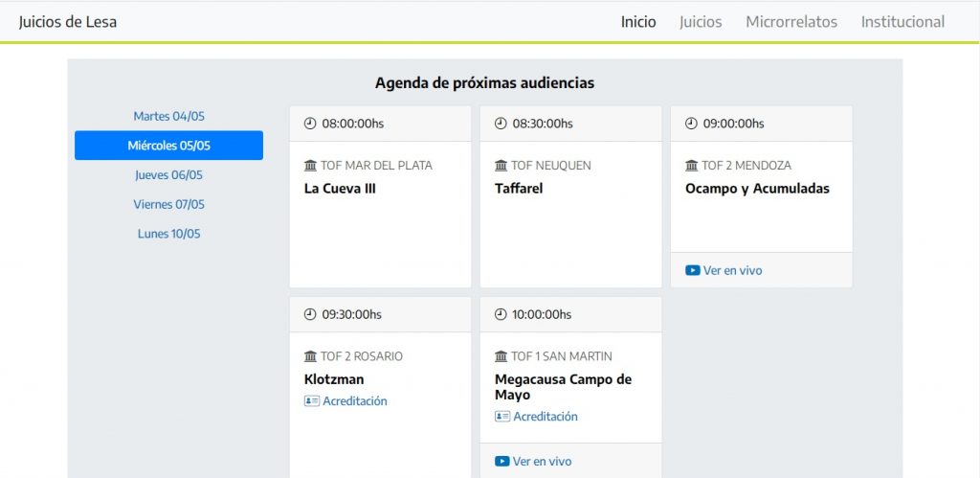Click the courthouse icon next to TOF MAR DEL PLATA
This screenshot has height=478, width=980.
(x=310, y=166)
